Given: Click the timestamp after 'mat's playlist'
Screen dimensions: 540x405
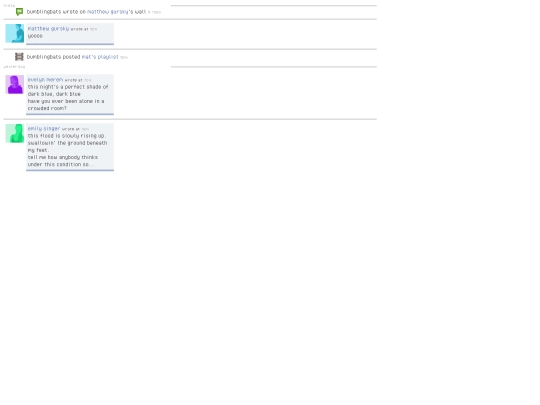Looking at the screenshot, I should [x=124, y=58].
